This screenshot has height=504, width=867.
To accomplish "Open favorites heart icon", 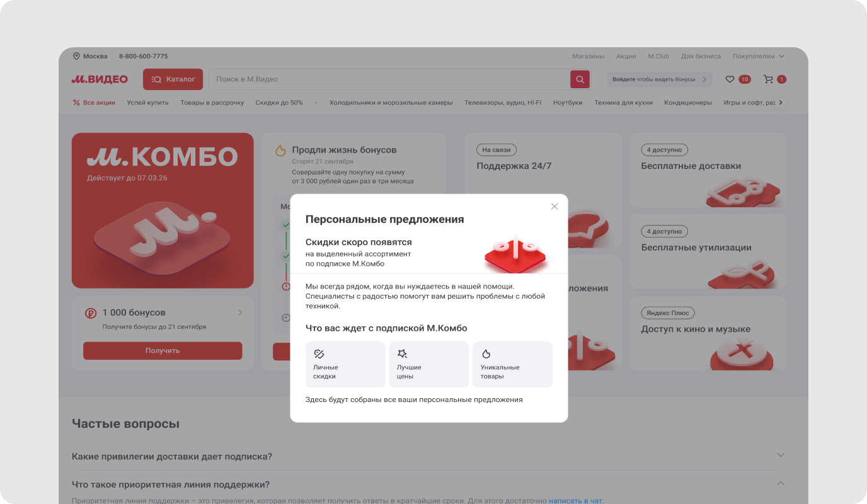I will 730,79.
